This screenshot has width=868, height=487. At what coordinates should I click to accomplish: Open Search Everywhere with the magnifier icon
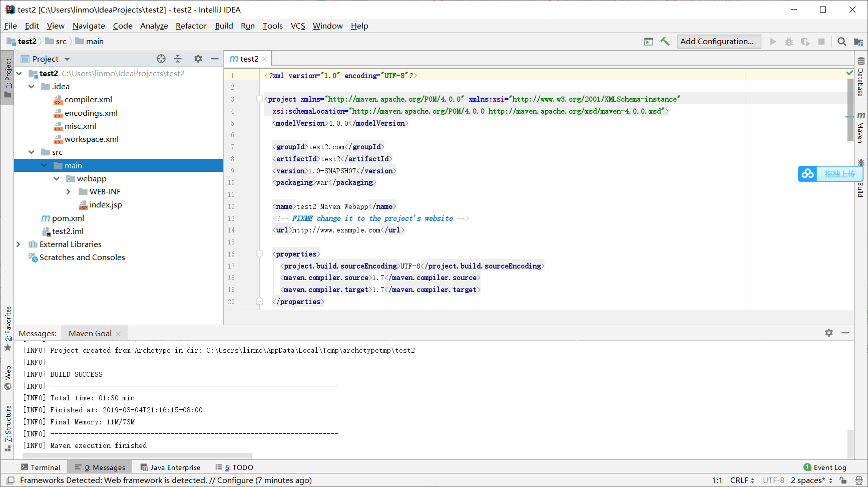[x=841, y=42]
